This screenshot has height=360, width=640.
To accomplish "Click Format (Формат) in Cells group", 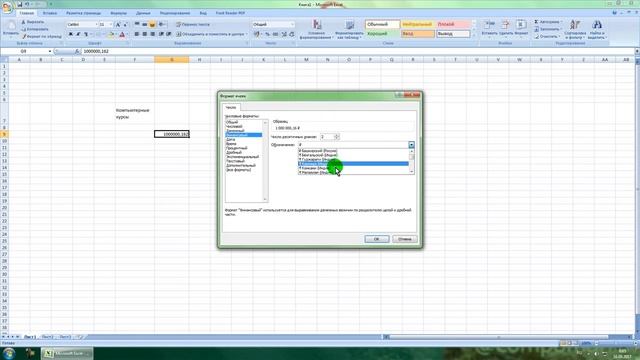I will tap(521, 28).
